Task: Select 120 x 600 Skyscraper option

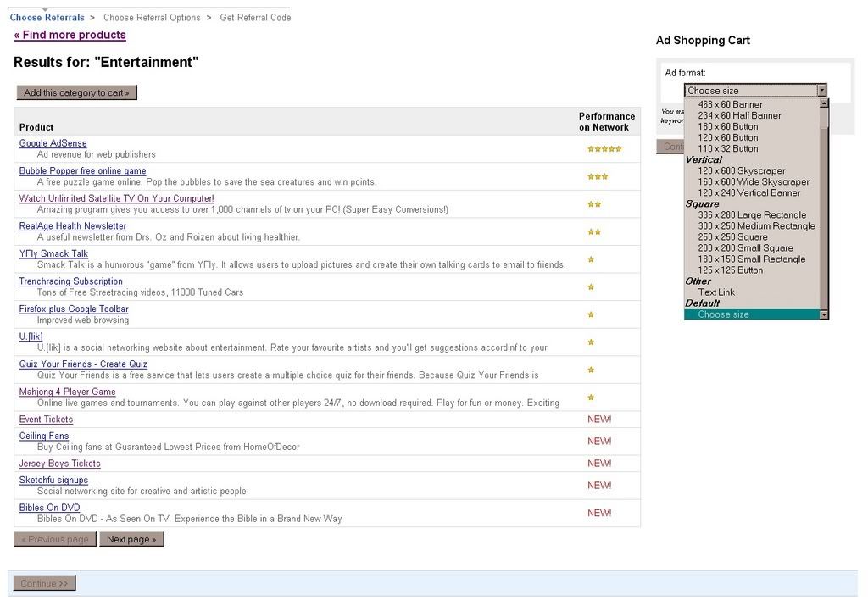Action: [x=741, y=171]
